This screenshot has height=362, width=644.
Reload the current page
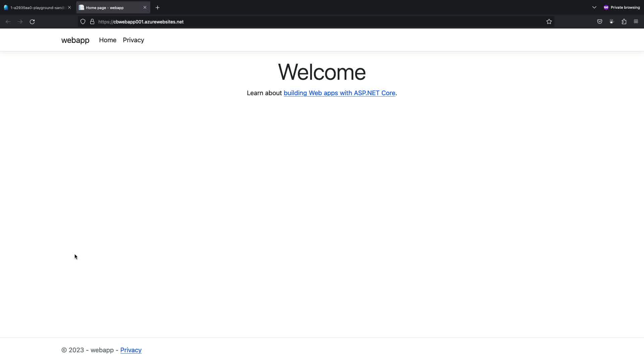click(x=32, y=22)
